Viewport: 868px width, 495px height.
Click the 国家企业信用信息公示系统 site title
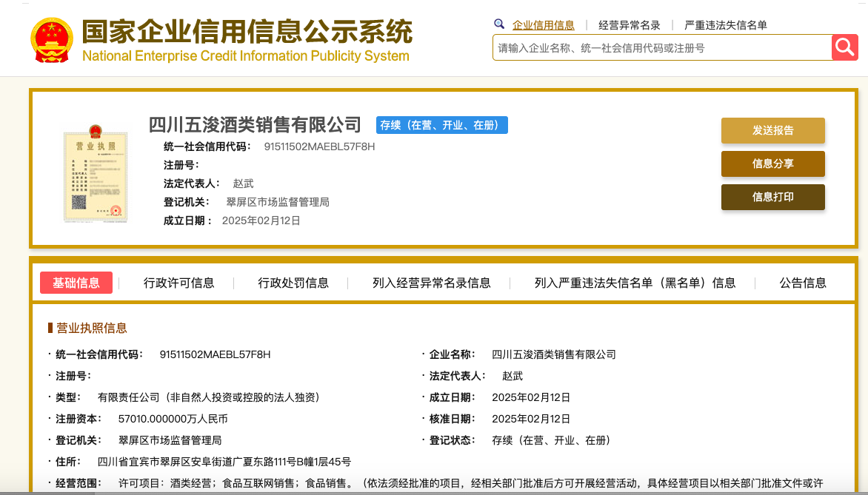click(x=246, y=33)
